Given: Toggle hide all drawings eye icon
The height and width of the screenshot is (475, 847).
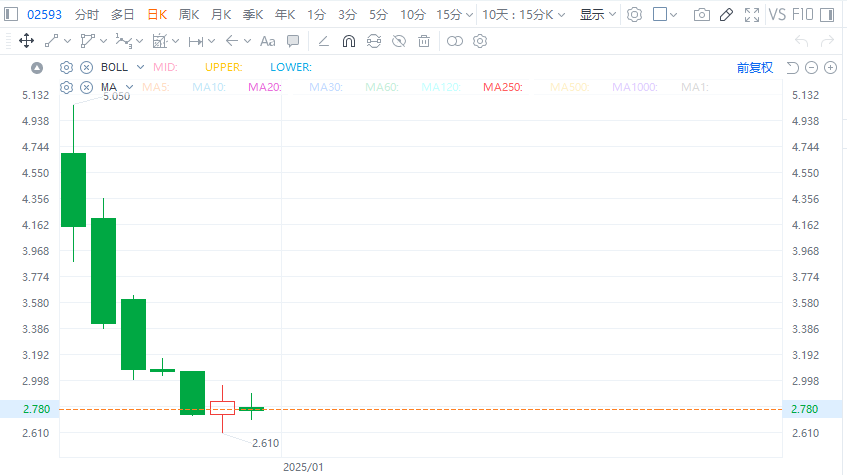Looking at the screenshot, I should point(399,41).
